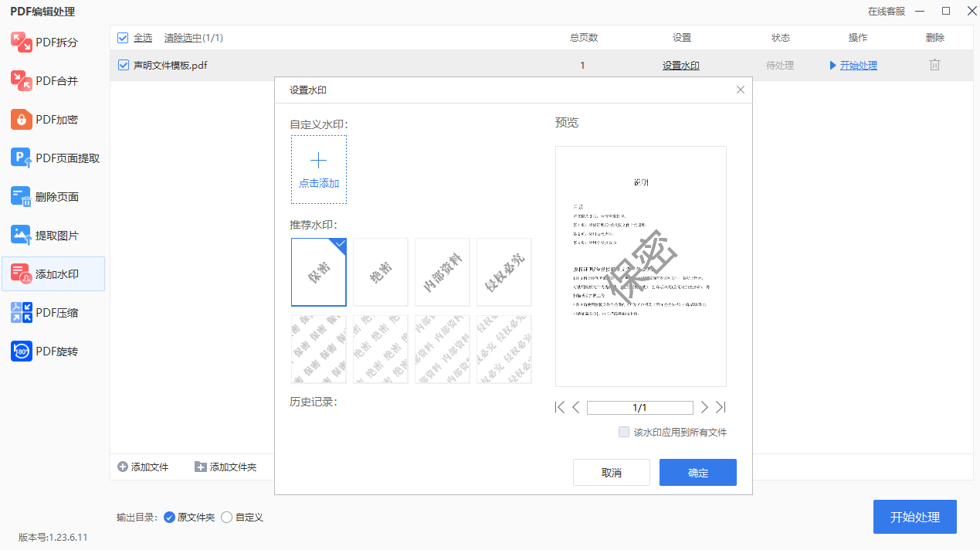
Task: Click the 开始处理 link in file row
Action: point(859,66)
